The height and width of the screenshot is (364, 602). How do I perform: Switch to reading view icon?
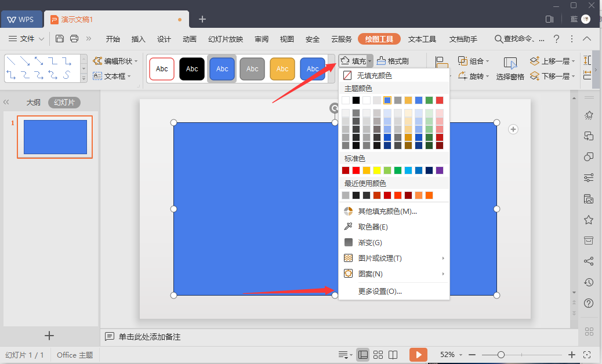tap(393, 355)
